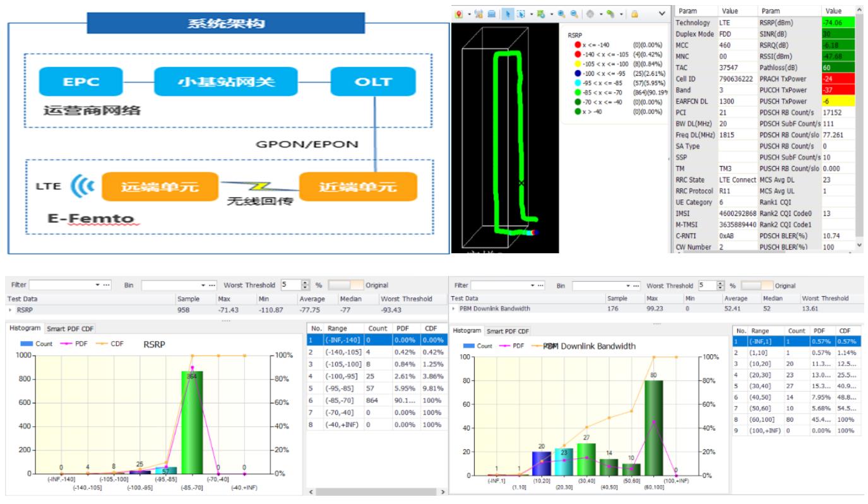This screenshot has width=868, height=504.
Task: Expand the map toolbar overflow chevron
Action: click(x=661, y=13)
